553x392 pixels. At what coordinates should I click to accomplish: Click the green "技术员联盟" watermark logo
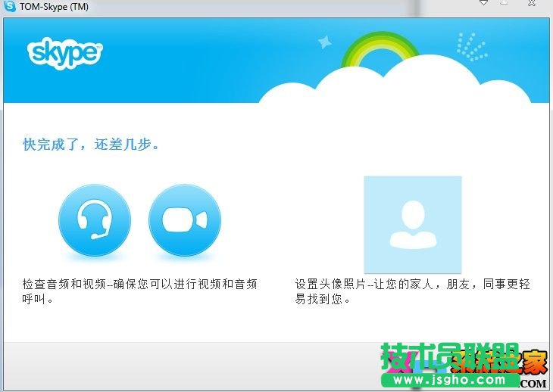[x=448, y=358]
